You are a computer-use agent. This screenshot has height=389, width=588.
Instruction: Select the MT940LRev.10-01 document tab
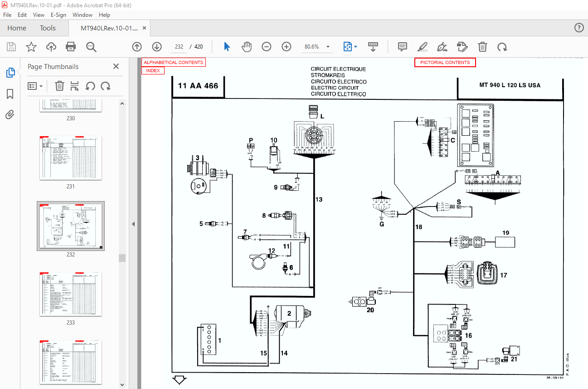(109, 28)
